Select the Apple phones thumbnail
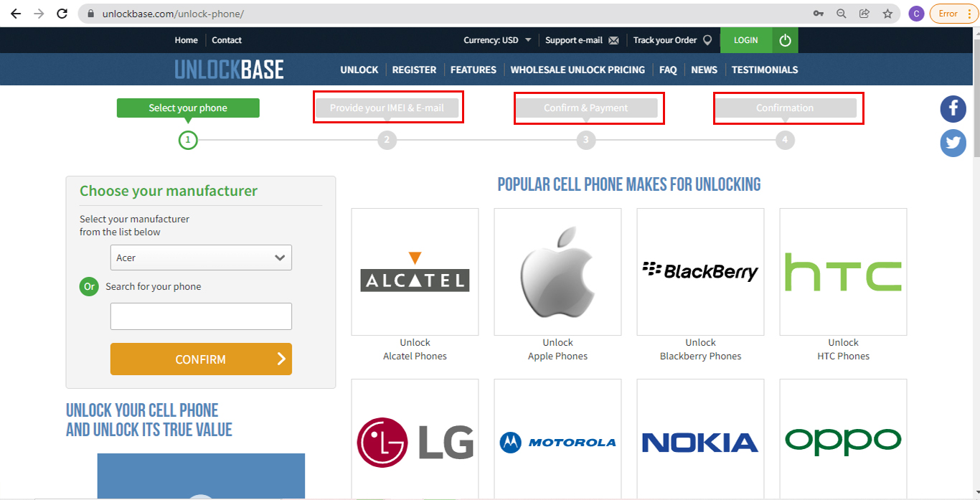Viewport: 980px width, 500px height. pos(557,272)
